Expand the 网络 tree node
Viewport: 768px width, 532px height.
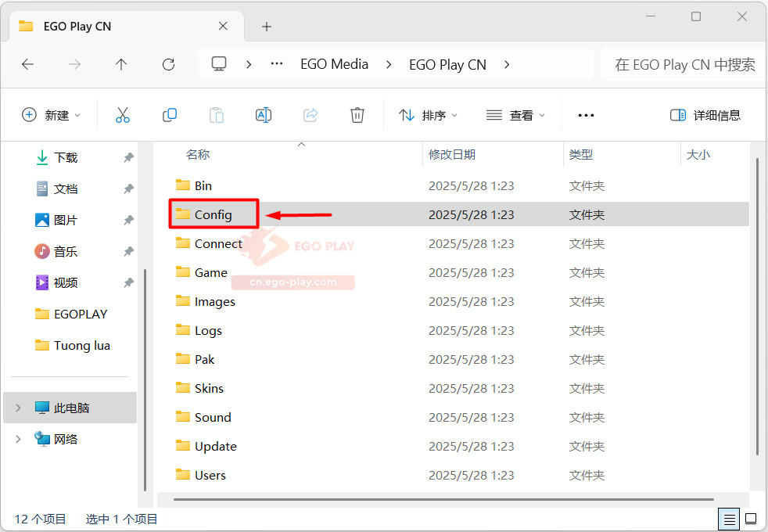point(18,439)
